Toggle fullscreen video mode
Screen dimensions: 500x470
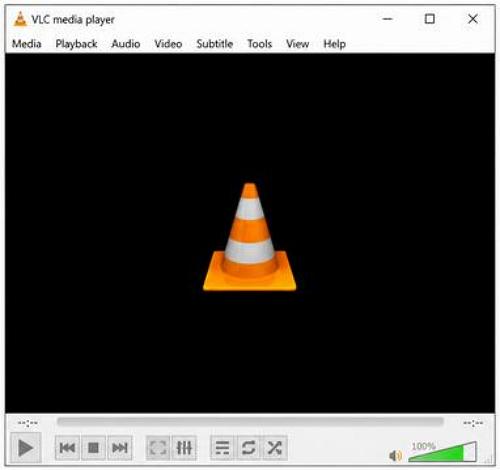[158, 448]
